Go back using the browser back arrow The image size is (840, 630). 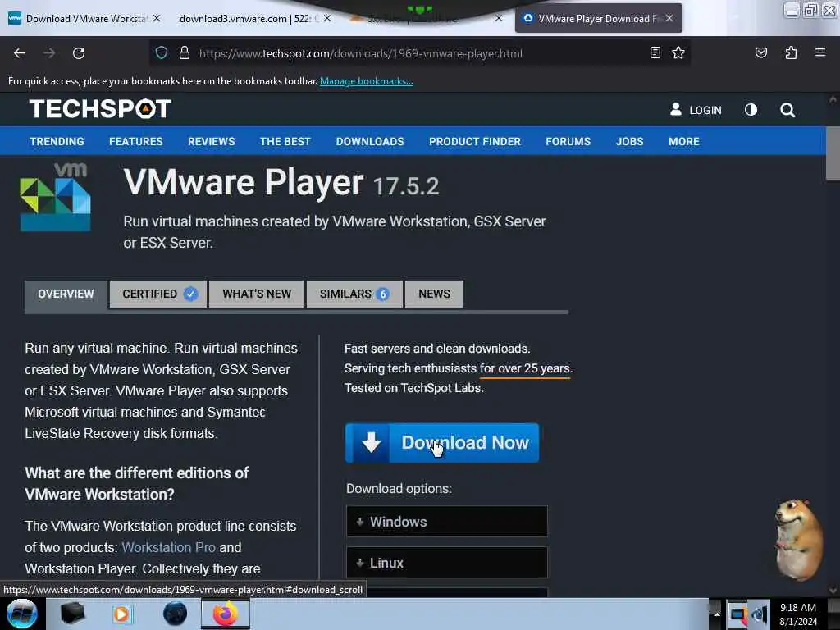20,53
